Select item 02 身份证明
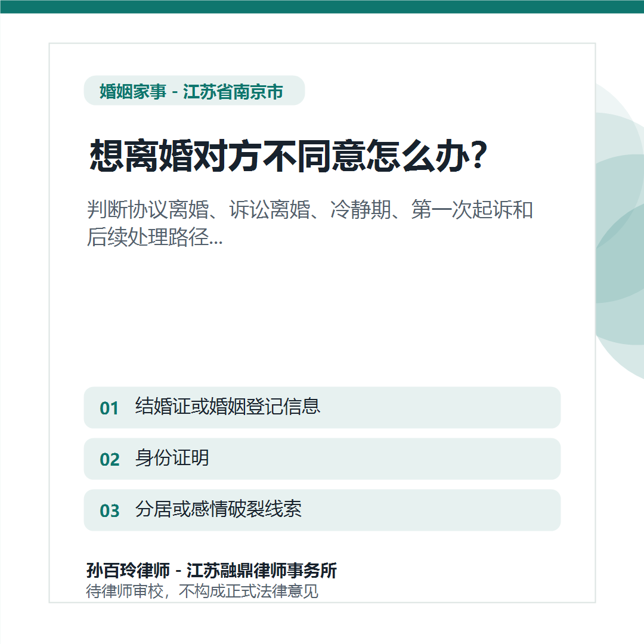The width and height of the screenshot is (644, 644). tap(322, 459)
